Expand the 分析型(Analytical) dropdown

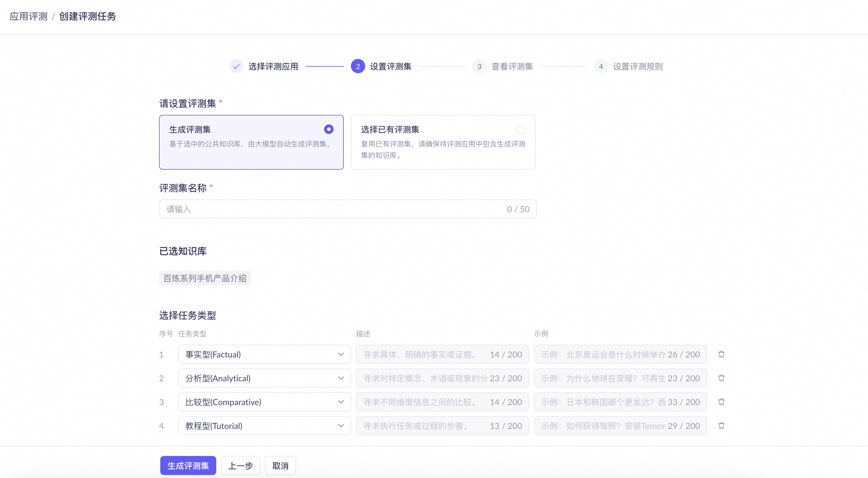264,378
